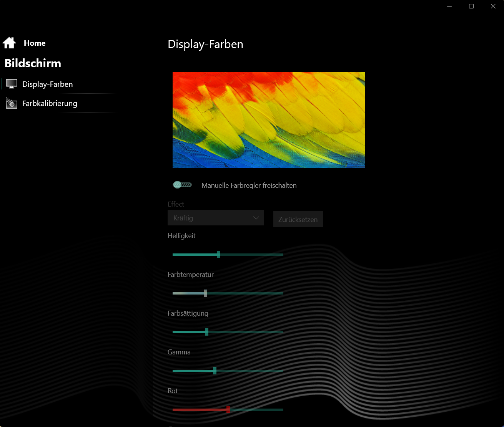
Task: Click the Display-Farben monitor icon
Action: click(x=12, y=84)
